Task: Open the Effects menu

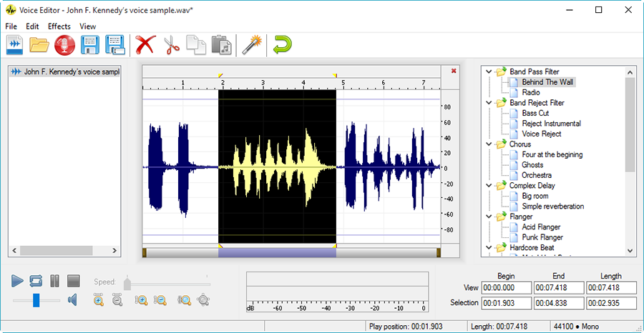Action: [59, 26]
